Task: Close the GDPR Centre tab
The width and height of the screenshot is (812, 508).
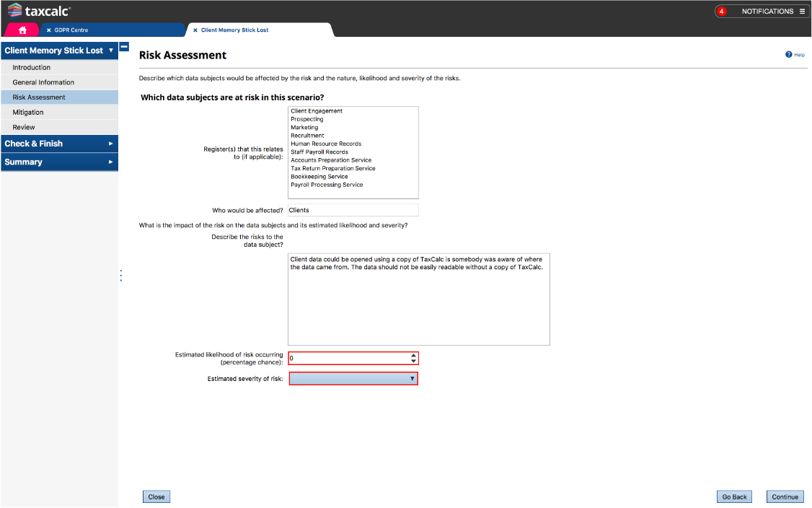Action: (49, 30)
